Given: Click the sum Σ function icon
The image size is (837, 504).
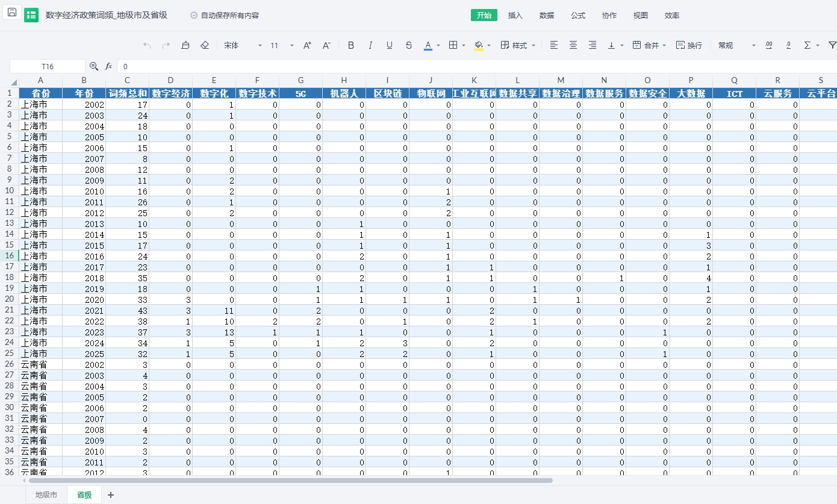Looking at the screenshot, I should point(807,45).
